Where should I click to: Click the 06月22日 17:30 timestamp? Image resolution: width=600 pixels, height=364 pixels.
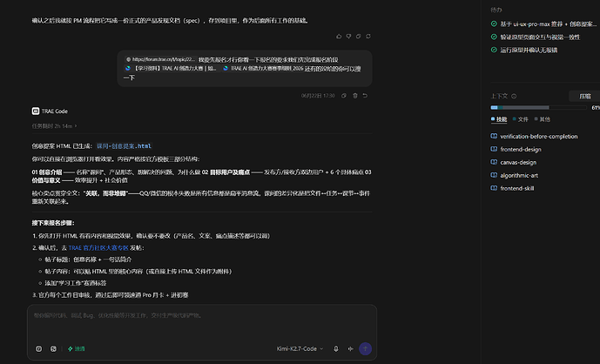[x=318, y=96]
